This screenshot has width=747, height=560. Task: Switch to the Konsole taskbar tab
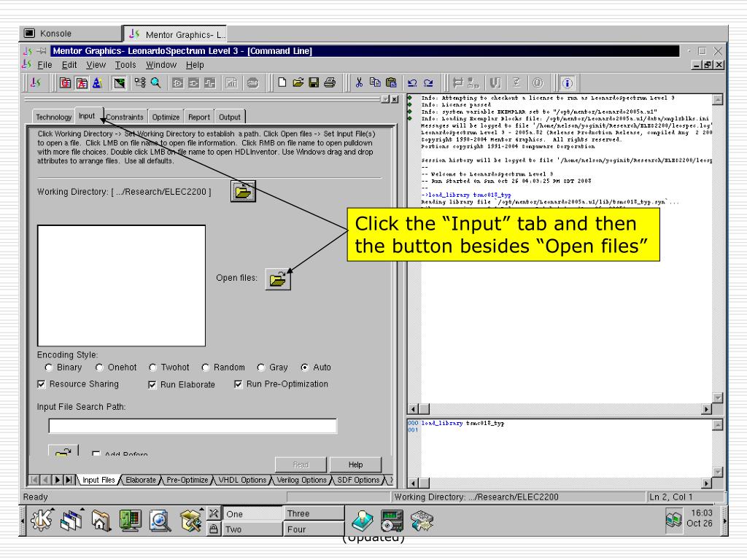click(71, 34)
